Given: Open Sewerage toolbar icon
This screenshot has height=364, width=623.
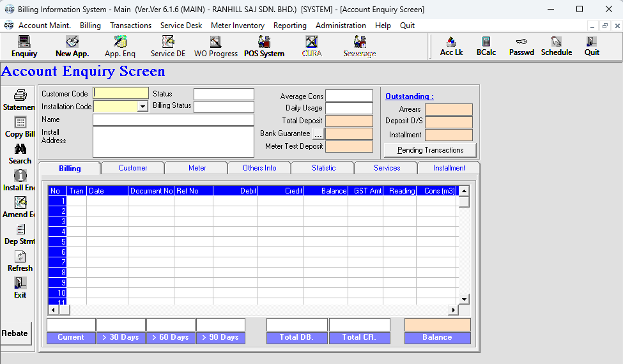Looking at the screenshot, I should (360, 47).
